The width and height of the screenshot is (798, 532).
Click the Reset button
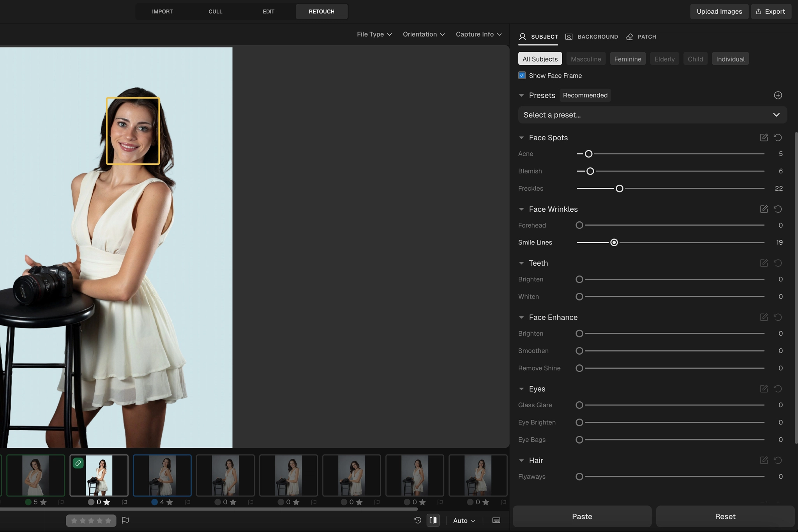(x=725, y=516)
